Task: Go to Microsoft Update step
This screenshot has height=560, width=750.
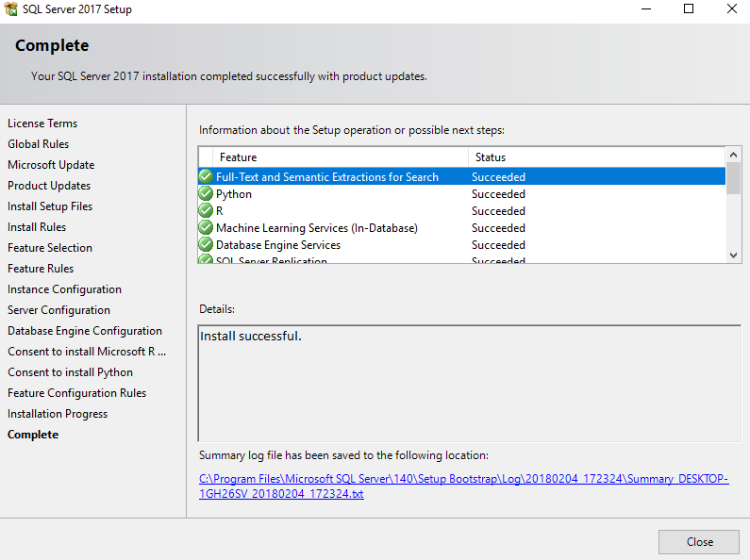Action: point(51,165)
